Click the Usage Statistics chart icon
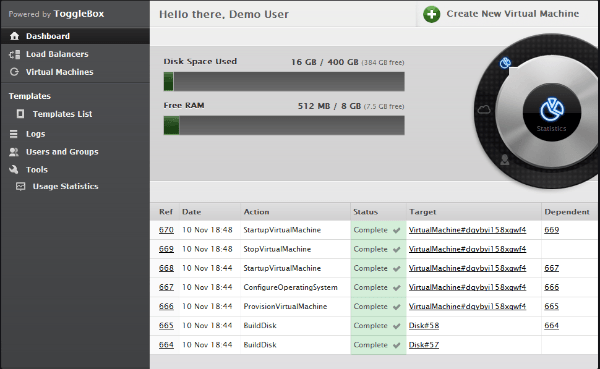This screenshot has width=600, height=369. 21,186
